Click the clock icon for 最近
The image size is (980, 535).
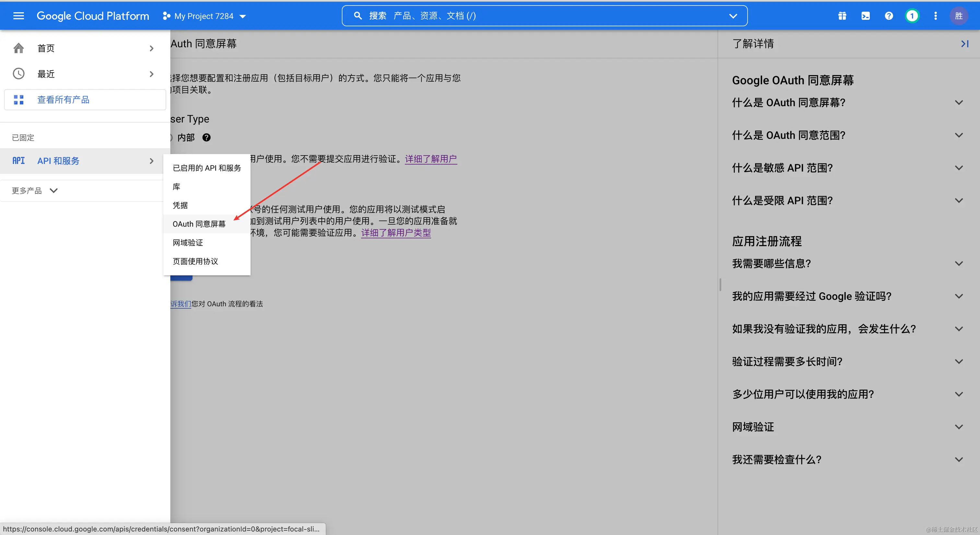(x=18, y=74)
